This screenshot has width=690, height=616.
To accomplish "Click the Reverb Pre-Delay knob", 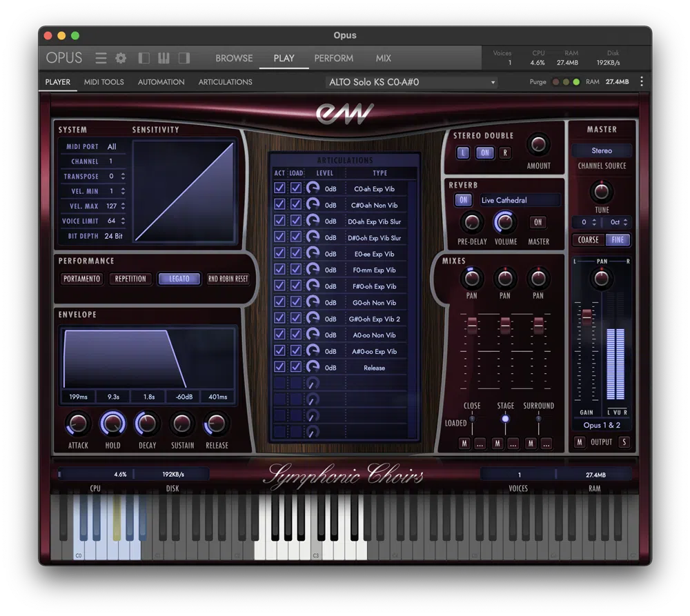I will 472,222.
